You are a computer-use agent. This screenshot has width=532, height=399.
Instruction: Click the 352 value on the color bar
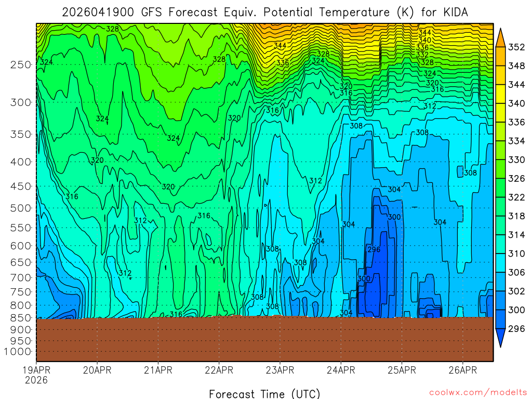pos(516,47)
